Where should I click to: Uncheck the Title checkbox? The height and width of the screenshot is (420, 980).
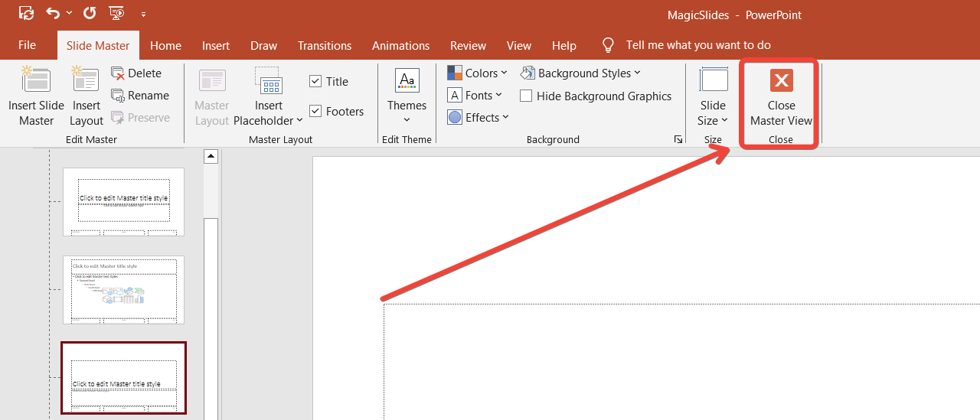point(315,82)
